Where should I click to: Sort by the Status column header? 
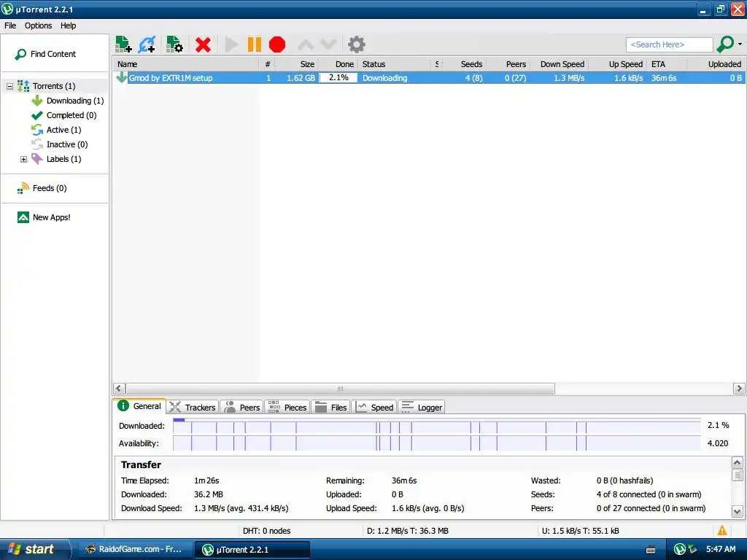tap(395, 64)
